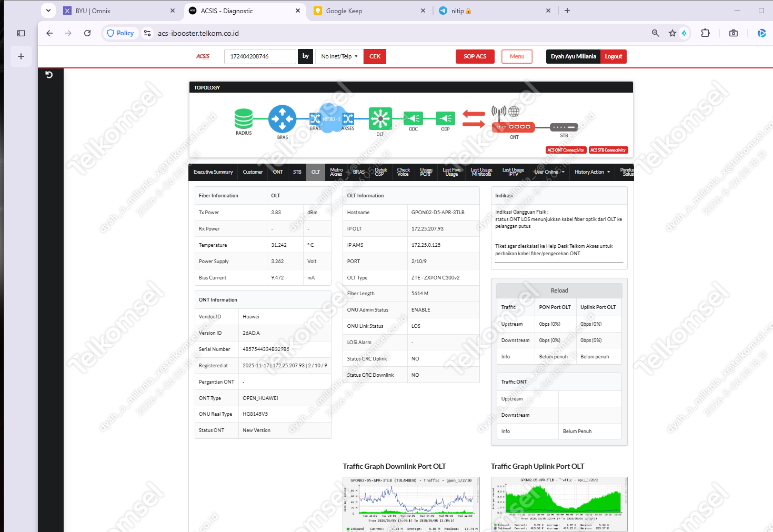Click the blue extension icon next to star
Screen dimensions: 773x532
coord(684,33)
